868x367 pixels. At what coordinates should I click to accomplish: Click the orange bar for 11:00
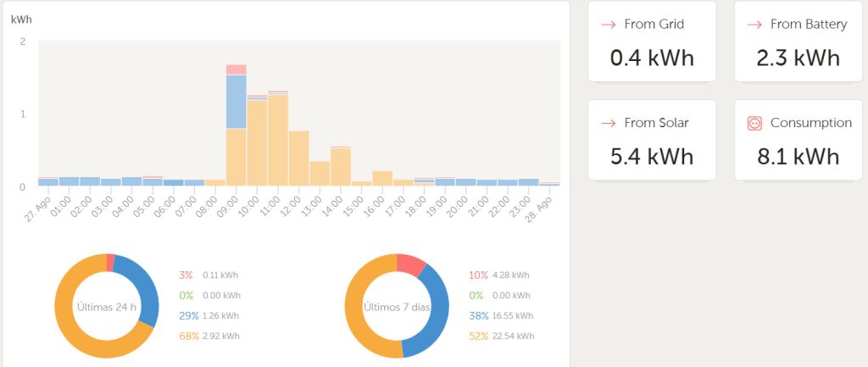coord(278,140)
